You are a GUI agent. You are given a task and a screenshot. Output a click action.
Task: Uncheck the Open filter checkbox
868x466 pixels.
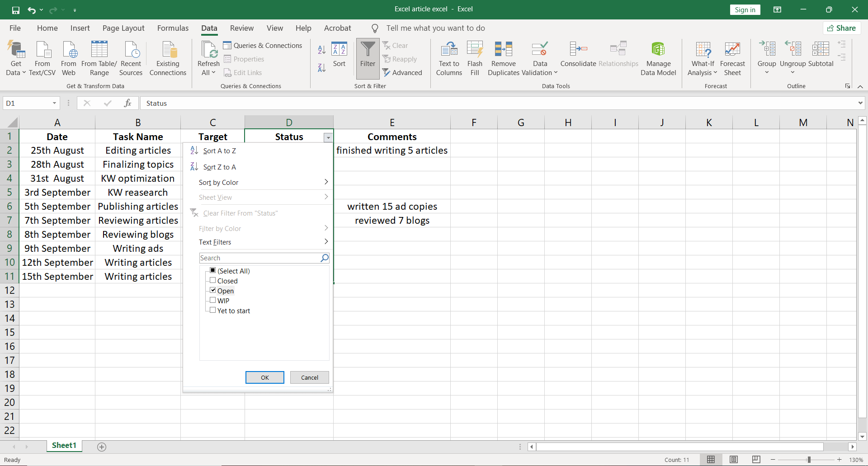(213, 291)
